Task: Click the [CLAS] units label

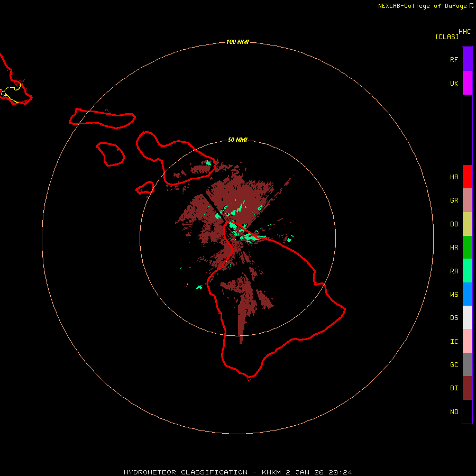Action: click(x=447, y=36)
